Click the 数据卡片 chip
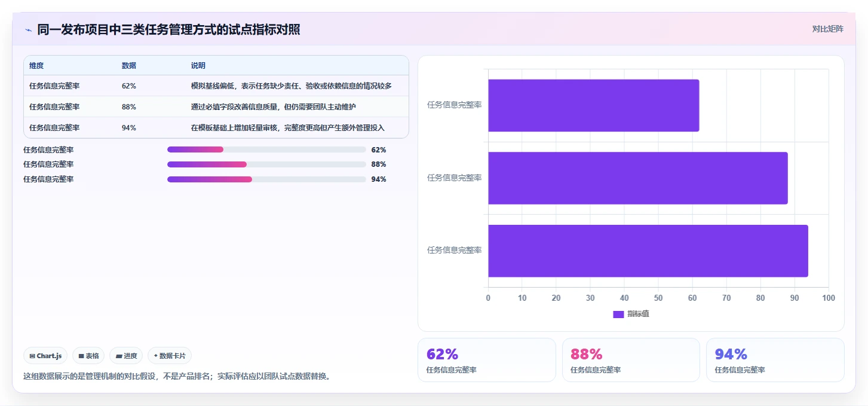This screenshot has width=868, height=406. tap(170, 356)
